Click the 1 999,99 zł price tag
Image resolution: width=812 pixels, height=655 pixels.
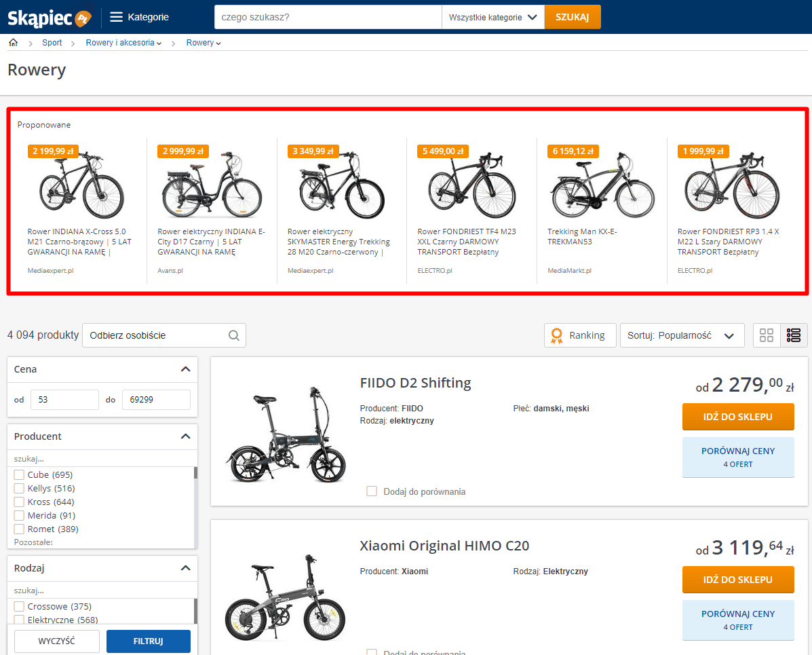coord(703,151)
